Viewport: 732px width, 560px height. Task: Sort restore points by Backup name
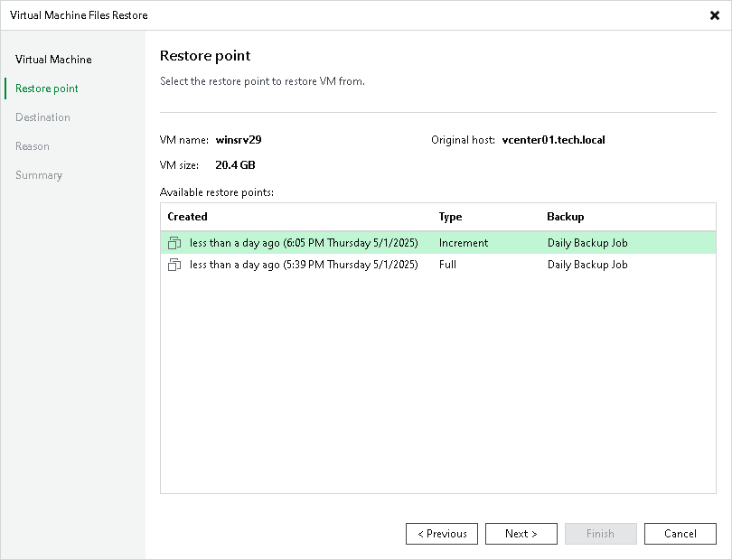coord(564,217)
